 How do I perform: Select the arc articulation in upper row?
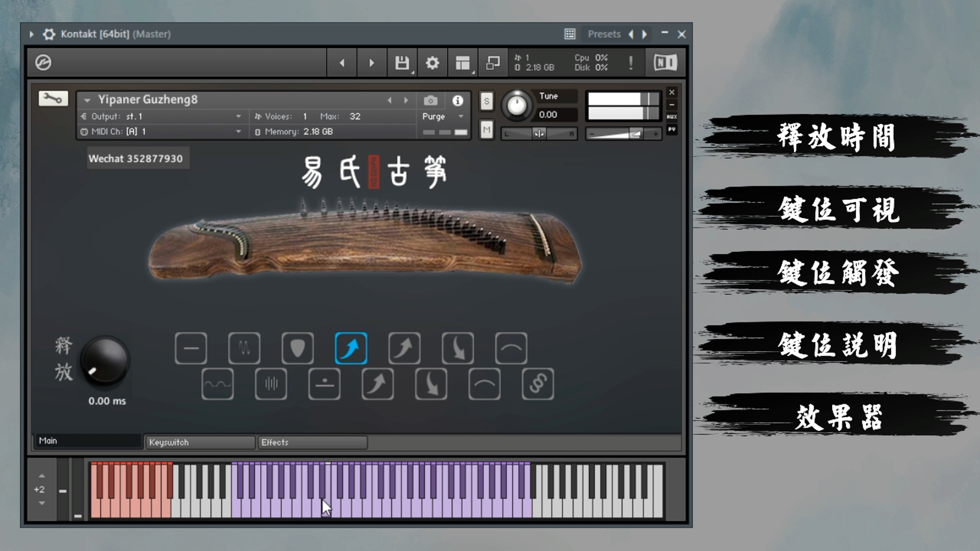pyautogui.click(x=511, y=348)
